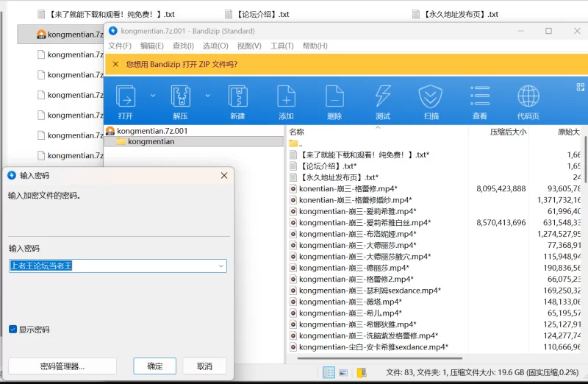588x384 pixels.
Task: Toggle the 显示密码 checkbox
Action: (12, 330)
